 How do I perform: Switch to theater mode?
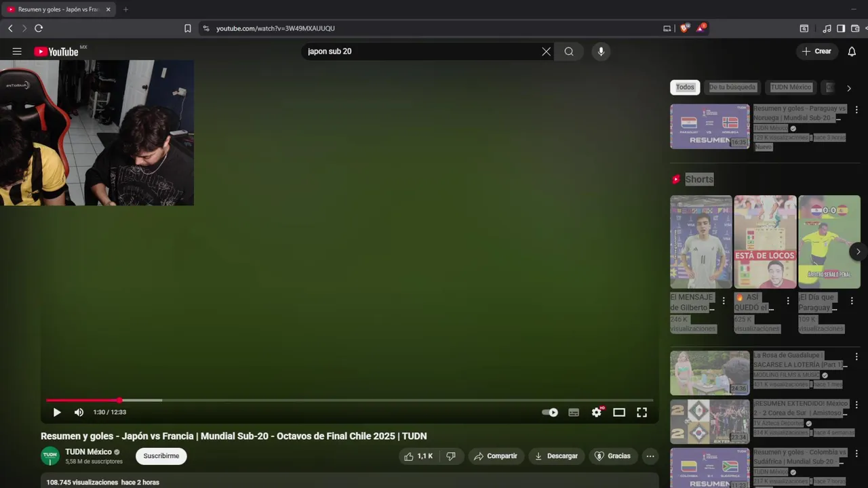[619, 412]
